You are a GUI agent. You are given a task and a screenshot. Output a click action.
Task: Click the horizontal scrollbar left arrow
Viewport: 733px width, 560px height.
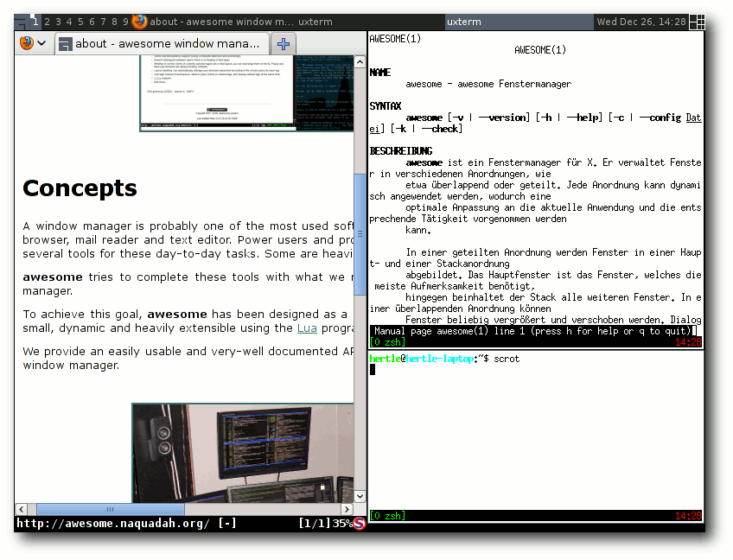point(22,509)
